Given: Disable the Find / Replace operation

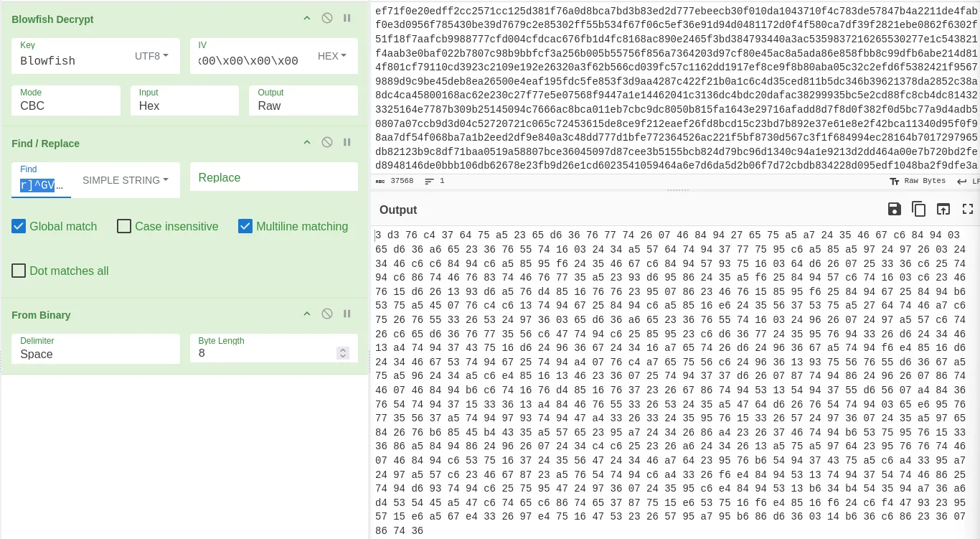Looking at the screenshot, I should pyautogui.click(x=327, y=143).
